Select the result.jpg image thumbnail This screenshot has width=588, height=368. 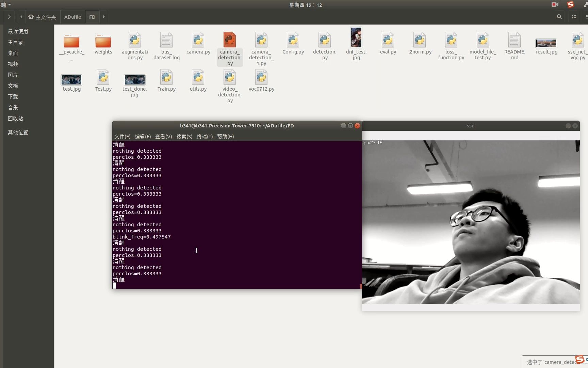[546, 43]
